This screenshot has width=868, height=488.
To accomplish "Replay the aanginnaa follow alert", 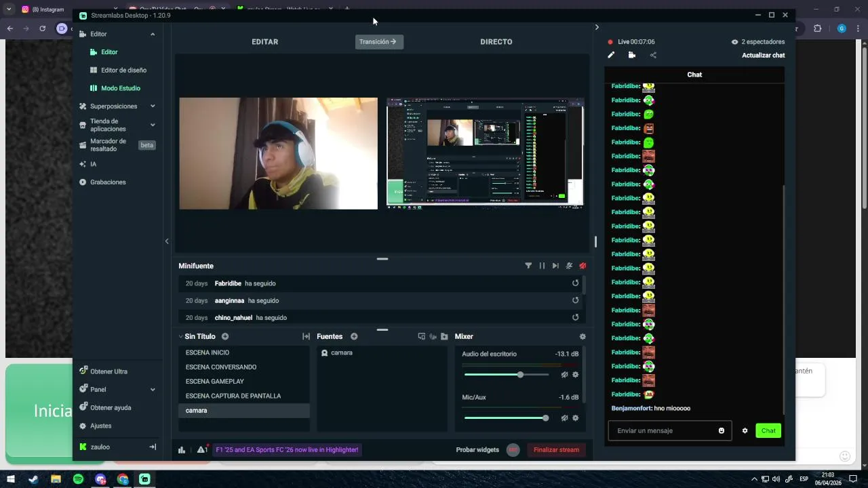I will pyautogui.click(x=575, y=300).
